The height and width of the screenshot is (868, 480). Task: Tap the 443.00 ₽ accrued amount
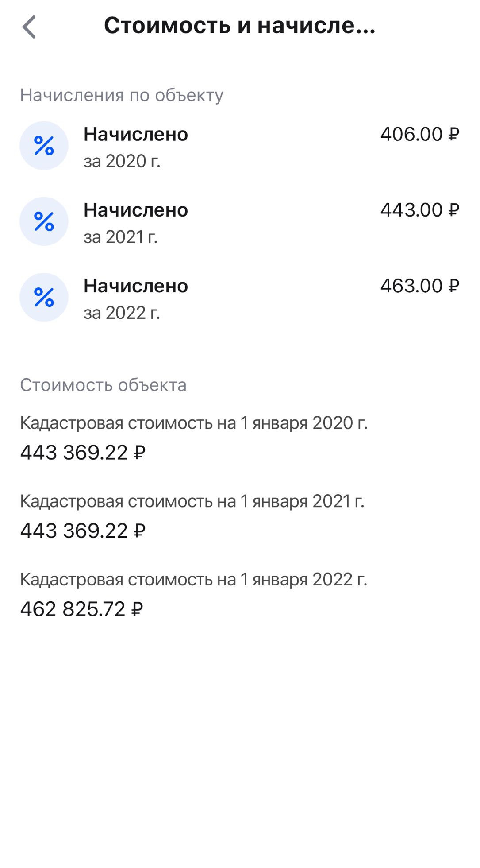click(419, 210)
